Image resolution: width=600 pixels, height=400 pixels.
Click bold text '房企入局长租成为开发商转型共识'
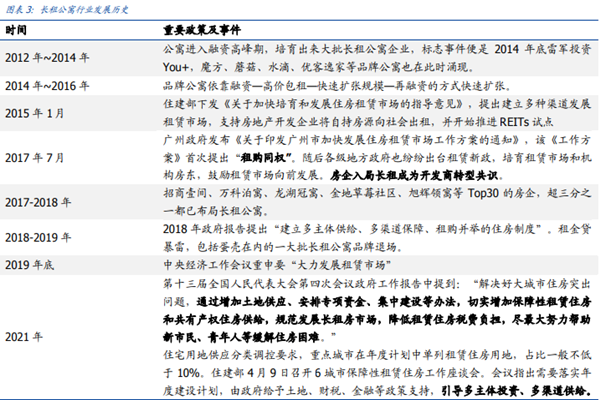pyautogui.click(x=414, y=176)
